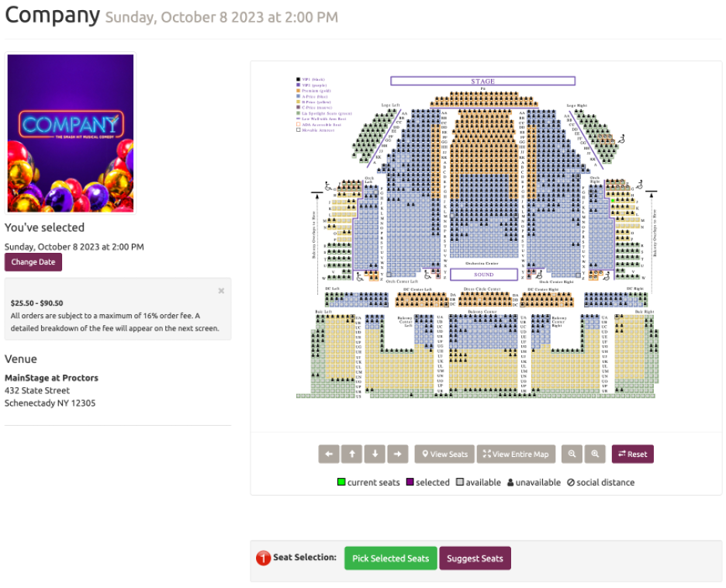Image resolution: width=726 pixels, height=588 pixels.
Task: Click the pan down arrow button
Action: (x=375, y=454)
